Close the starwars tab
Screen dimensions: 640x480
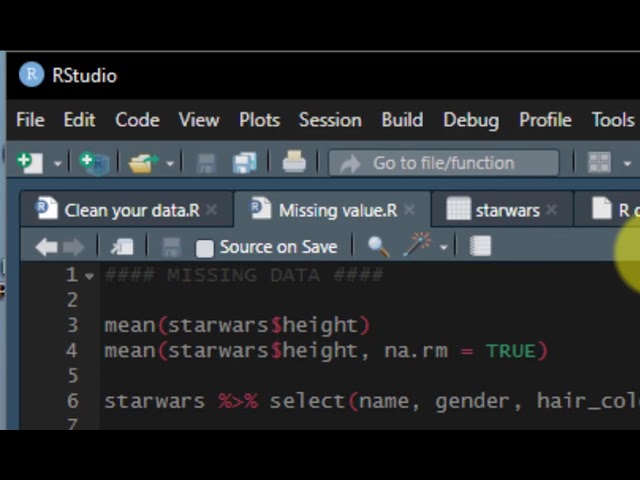click(x=551, y=210)
